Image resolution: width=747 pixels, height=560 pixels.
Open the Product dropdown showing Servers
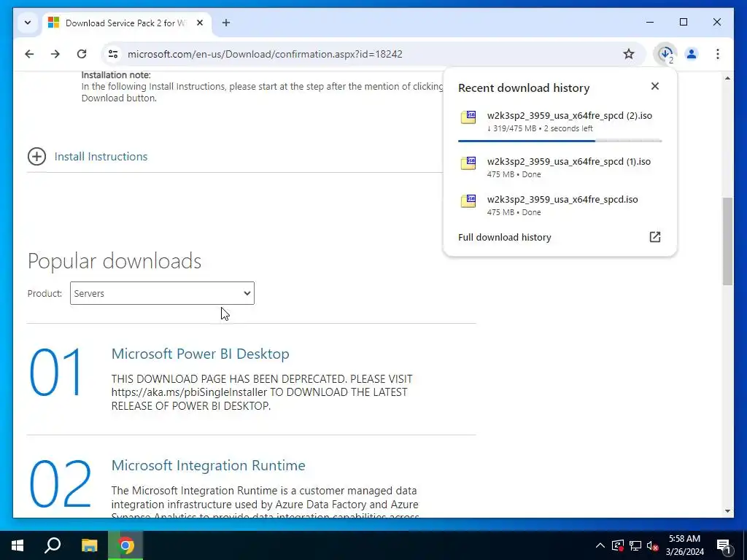point(162,293)
